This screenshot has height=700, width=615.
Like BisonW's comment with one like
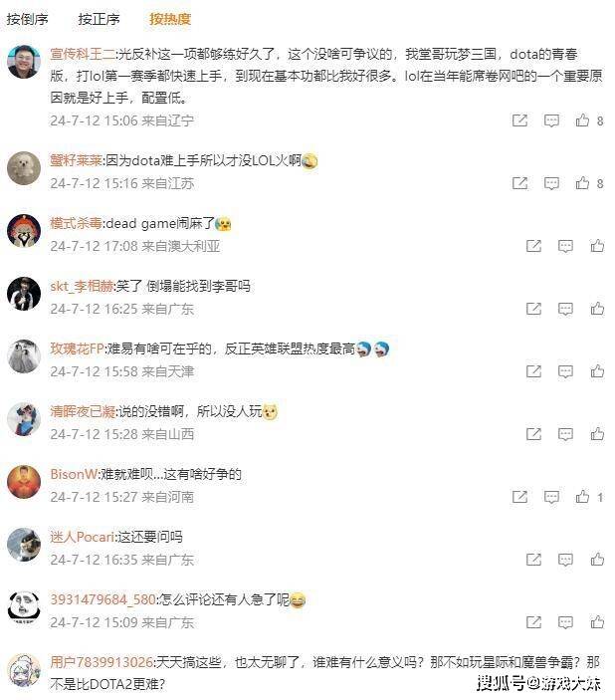582,497
